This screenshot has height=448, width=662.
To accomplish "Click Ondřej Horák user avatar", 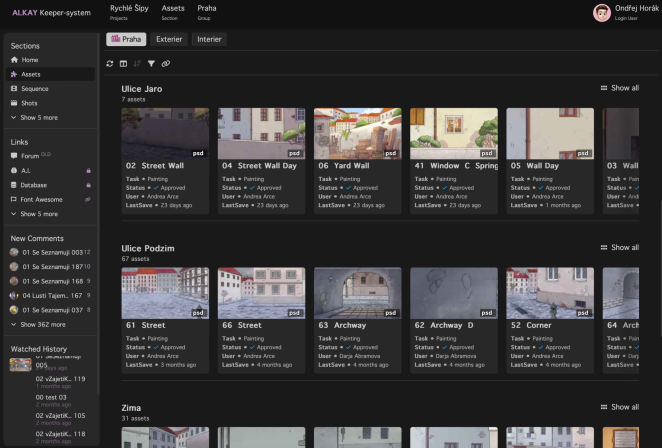I will 602,13.
